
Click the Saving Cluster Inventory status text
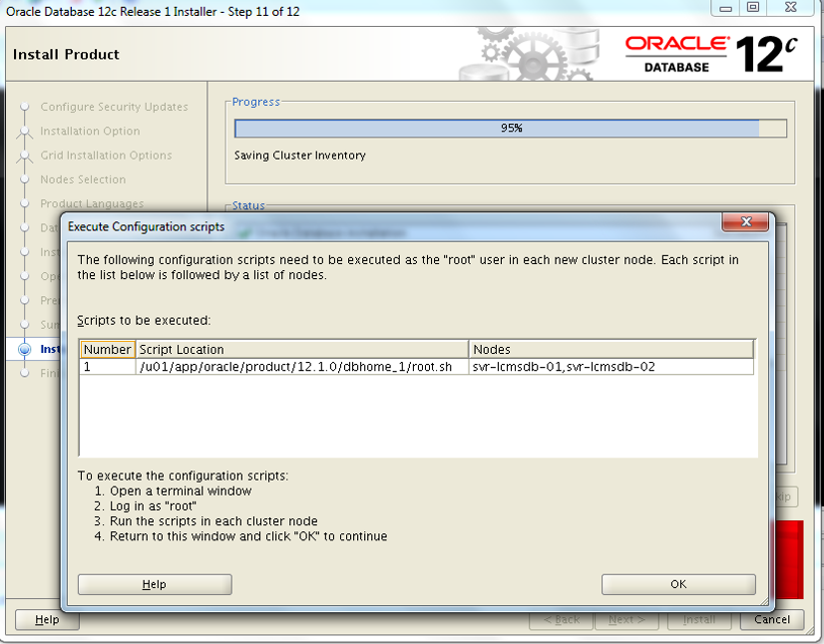(x=300, y=156)
